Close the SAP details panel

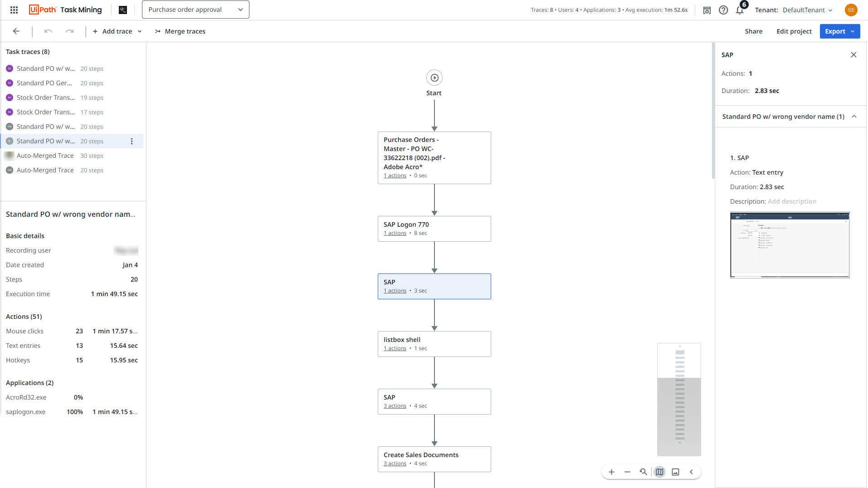854,55
